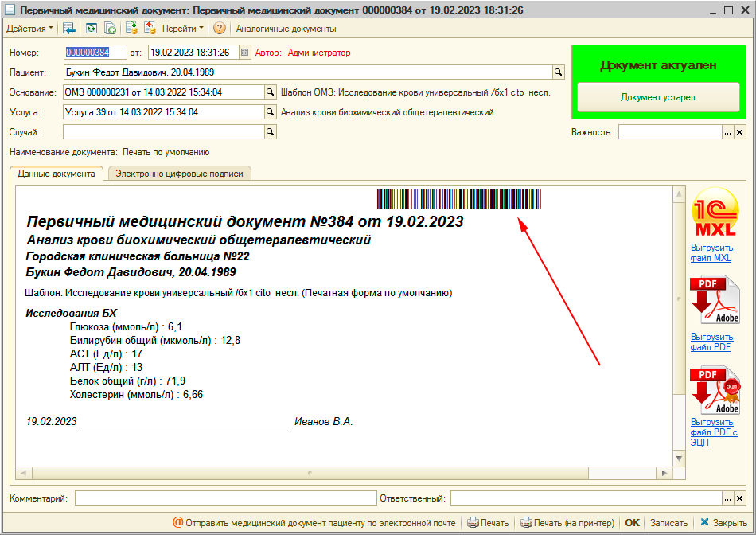Image resolution: width=756 pixels, height=535 pixels.
Task: Click Печать (на принтер) button
Action: pos(567,523)
